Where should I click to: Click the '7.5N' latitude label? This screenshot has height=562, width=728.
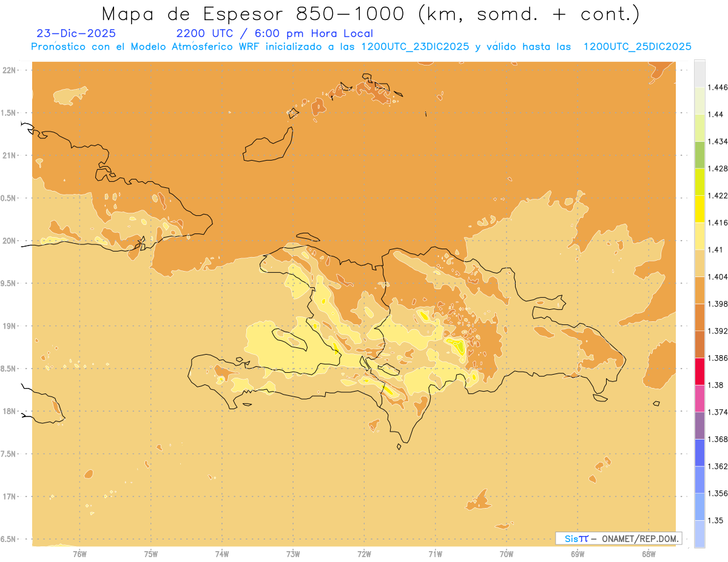[x=9, y=453]
